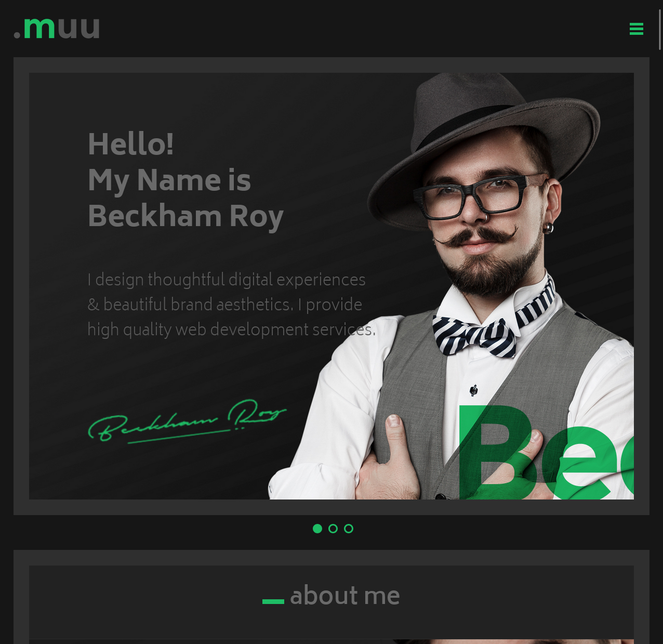Screen dimensions: 663x644
Task: Click the "about me" section title
Action: point(345,596)
